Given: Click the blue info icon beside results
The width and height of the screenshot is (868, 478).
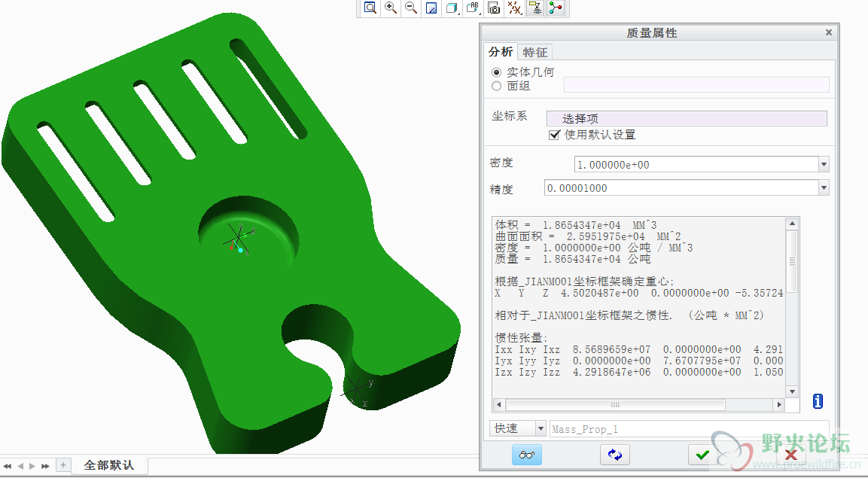Looking at the screenshot, I should click(x=818, y=401).
